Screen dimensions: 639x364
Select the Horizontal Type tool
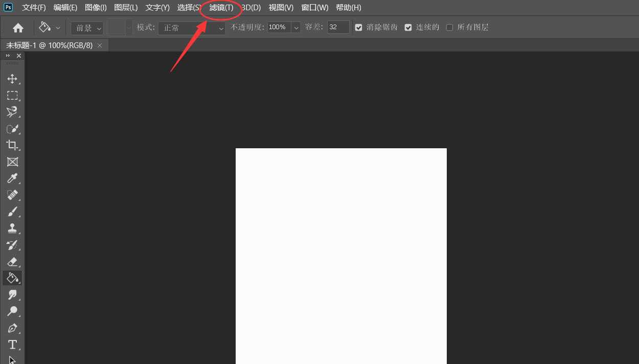pos(12,345)
